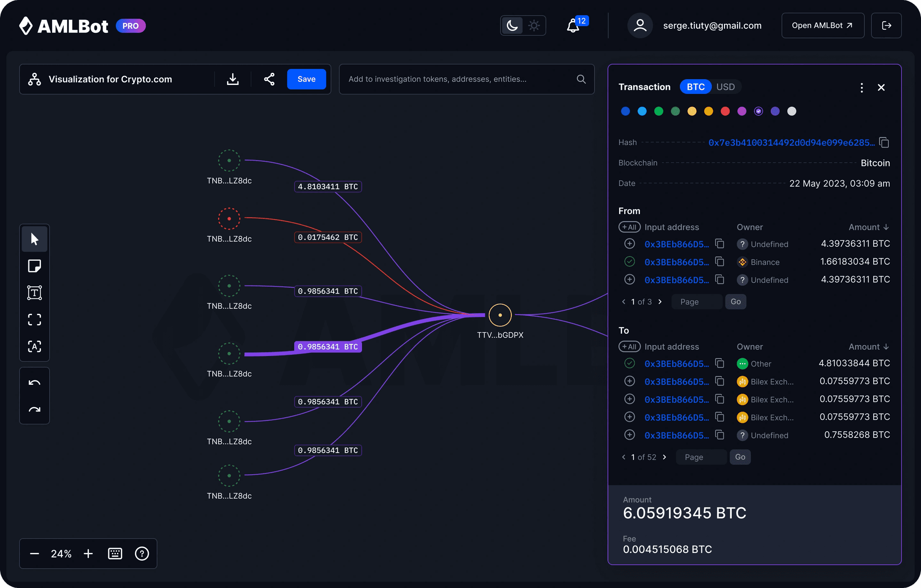This screenshot has height=588, width=921.
Task: Pick the red color swatch
Action: pyautogui.click(x=725, y=111)
